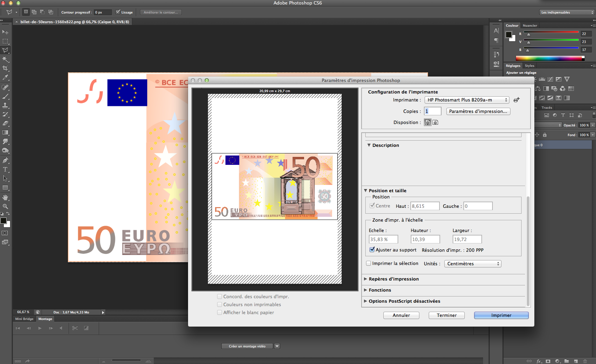Viewport: 596px width, 364px height.
Task: Expand the Repères d'impression section
Action: tap(365, 279)
